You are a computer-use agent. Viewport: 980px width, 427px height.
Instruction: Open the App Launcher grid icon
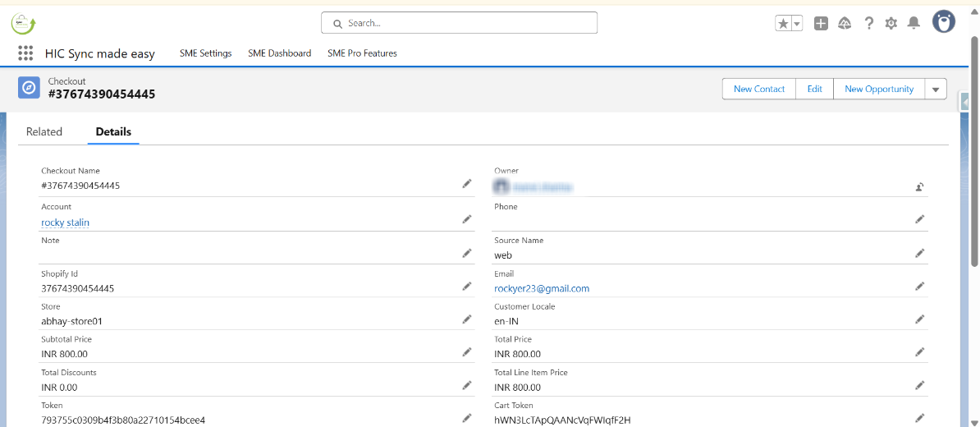coord(25,53)
